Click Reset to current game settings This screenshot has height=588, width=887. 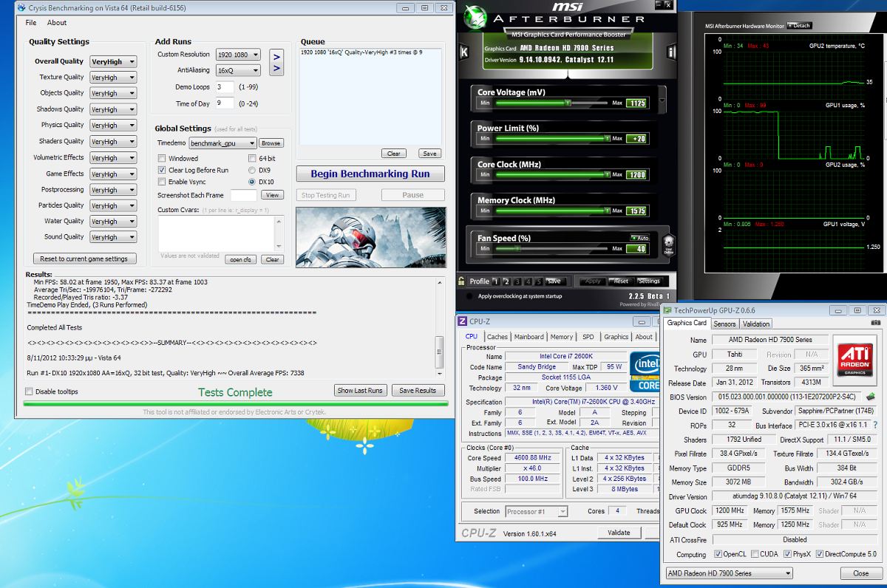pos(84,259)
